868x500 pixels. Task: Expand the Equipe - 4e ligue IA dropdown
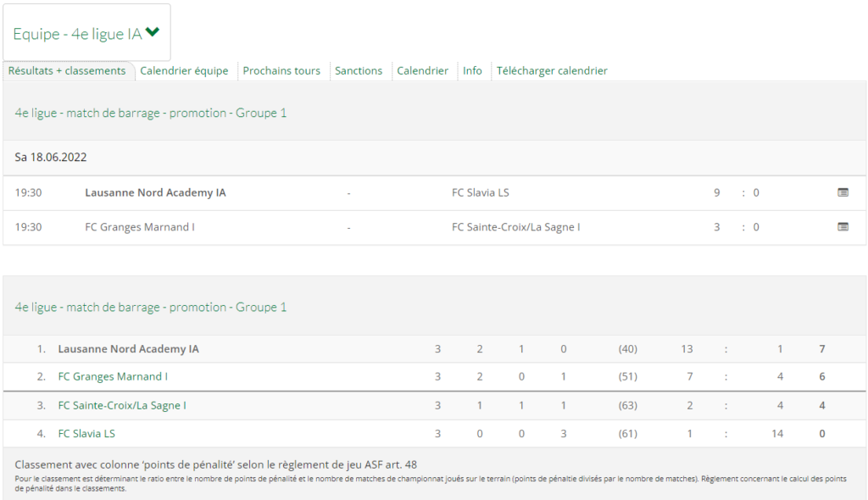click(86, 33)
